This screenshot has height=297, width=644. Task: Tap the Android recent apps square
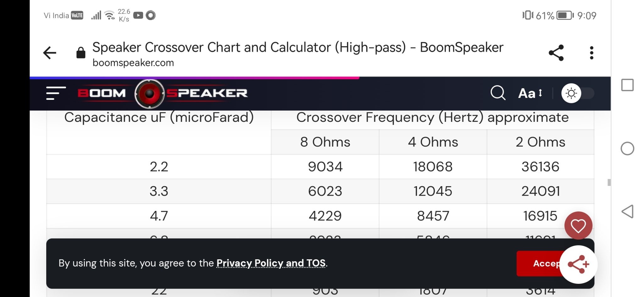click(x=627, y=85)
